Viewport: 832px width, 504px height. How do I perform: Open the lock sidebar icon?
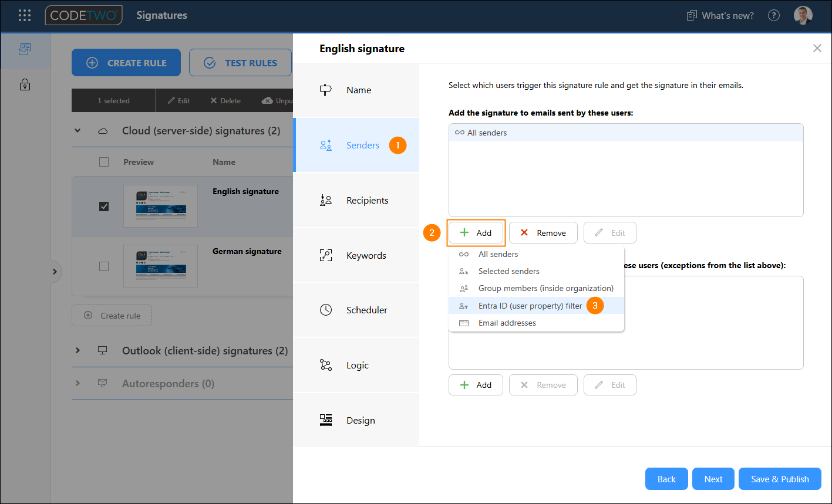25,85
